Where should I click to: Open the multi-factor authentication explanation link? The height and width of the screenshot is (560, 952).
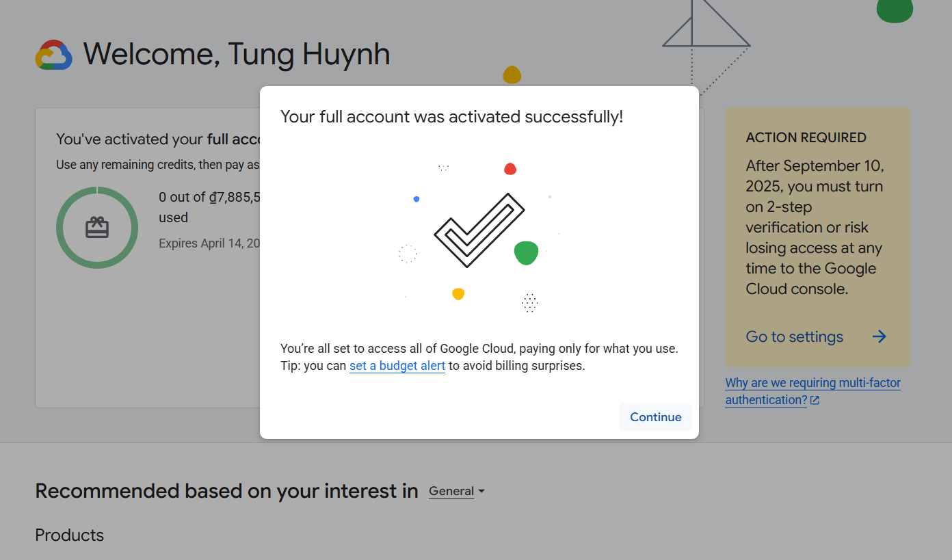[812, 384]
